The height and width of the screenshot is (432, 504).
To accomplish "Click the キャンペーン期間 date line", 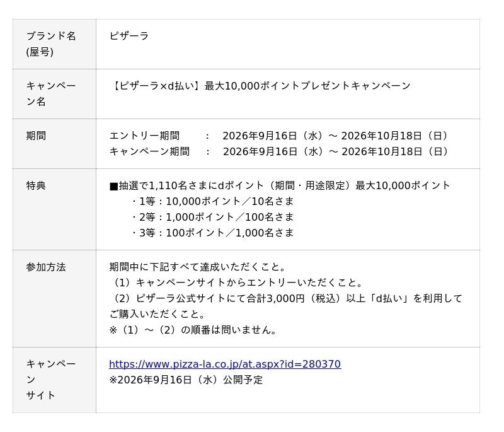I will coord(278,151).
